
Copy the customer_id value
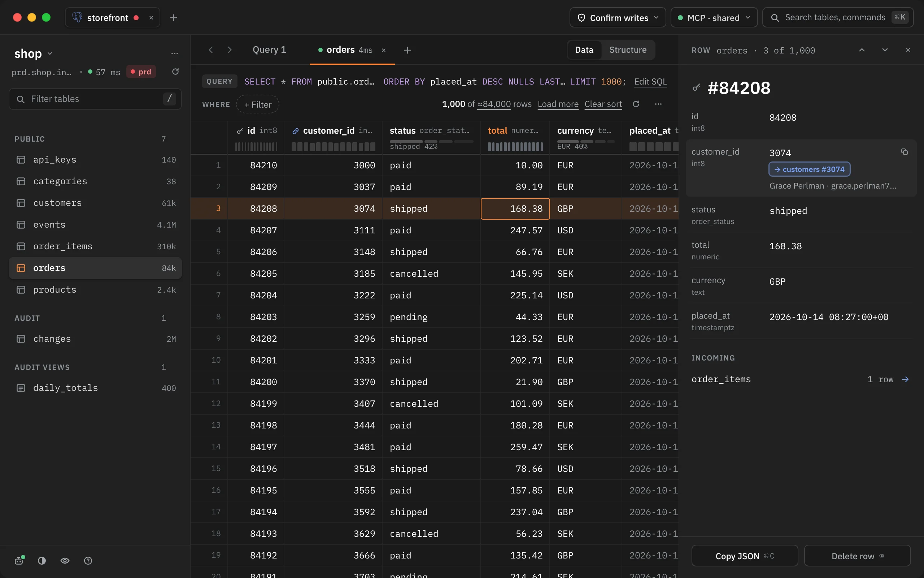click(x=904, y=152)
